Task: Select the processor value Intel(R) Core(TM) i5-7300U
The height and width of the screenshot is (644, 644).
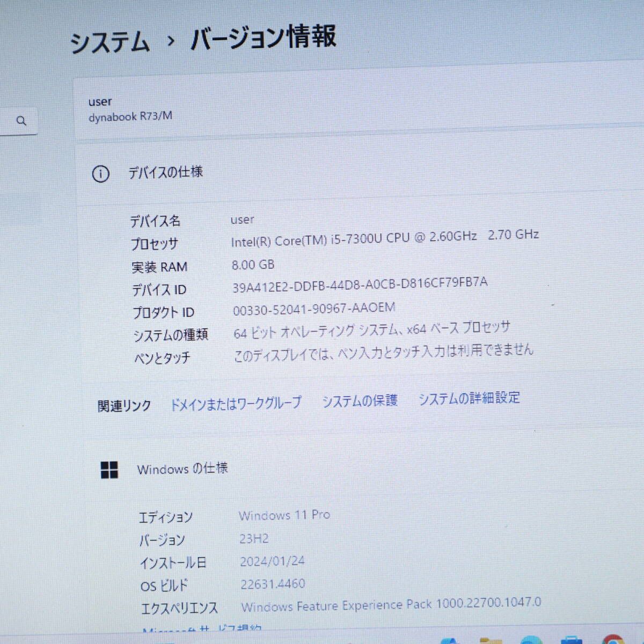Action: (x=385, y=238)
